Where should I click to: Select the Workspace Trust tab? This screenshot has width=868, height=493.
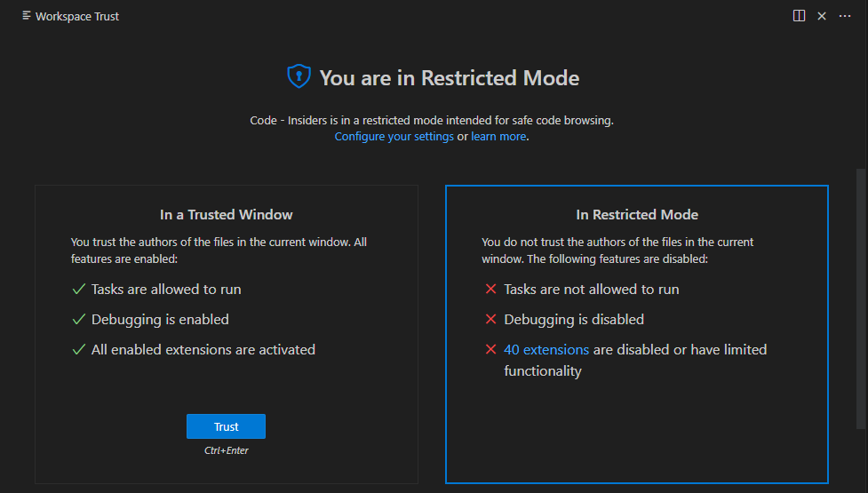(76, 16)
